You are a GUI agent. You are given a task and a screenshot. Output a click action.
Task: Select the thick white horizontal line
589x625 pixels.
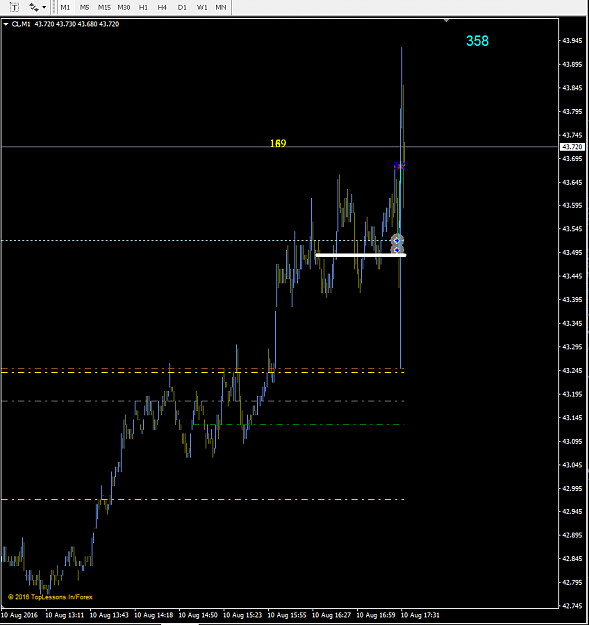pos(361,255)
